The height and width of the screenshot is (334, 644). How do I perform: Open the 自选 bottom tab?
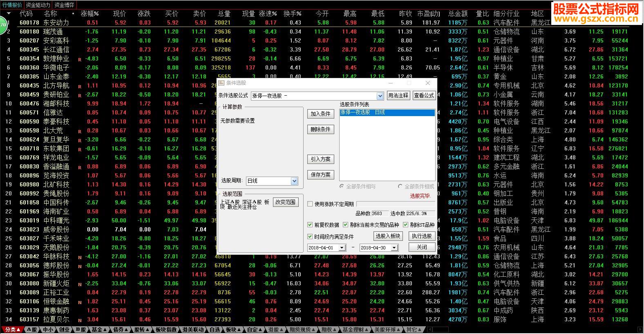(x=215, y=330)
